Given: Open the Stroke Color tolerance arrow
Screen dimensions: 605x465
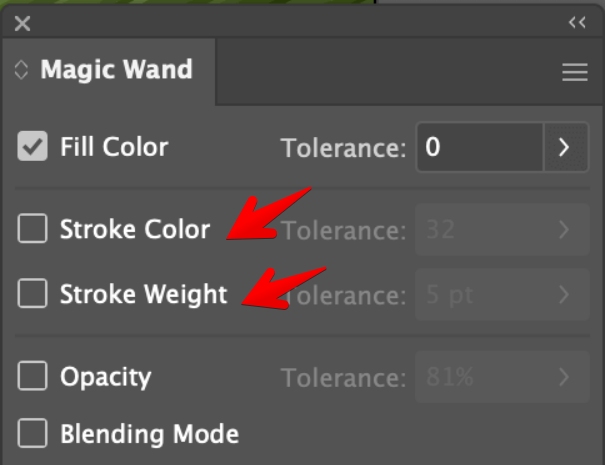Looking at the screenshot, I should 565,230.
